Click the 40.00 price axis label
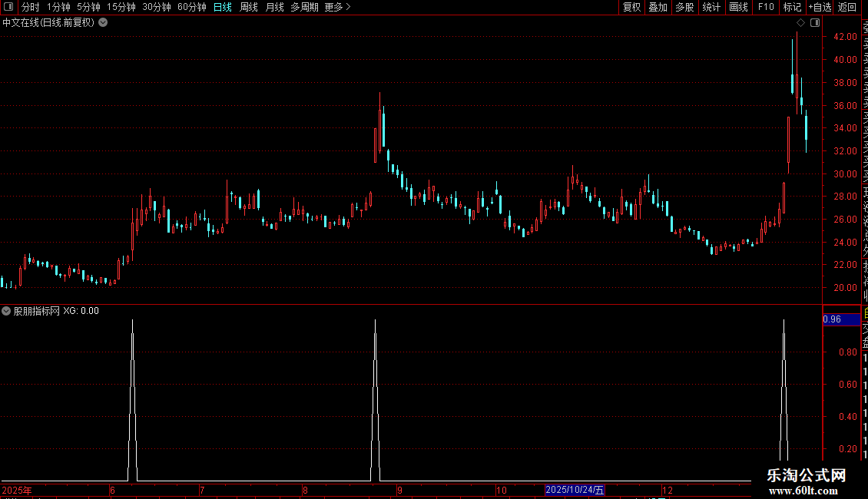868x499 pixels. click(845, 60)
